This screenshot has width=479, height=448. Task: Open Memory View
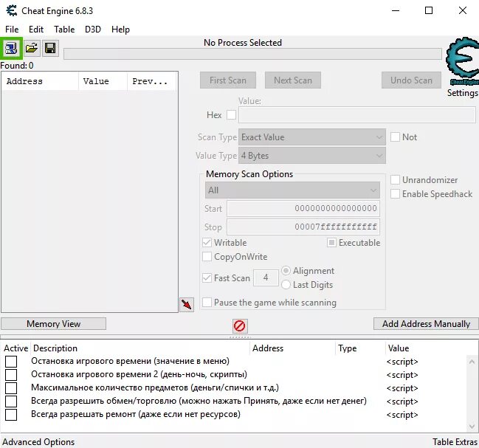tap(53, 324)
